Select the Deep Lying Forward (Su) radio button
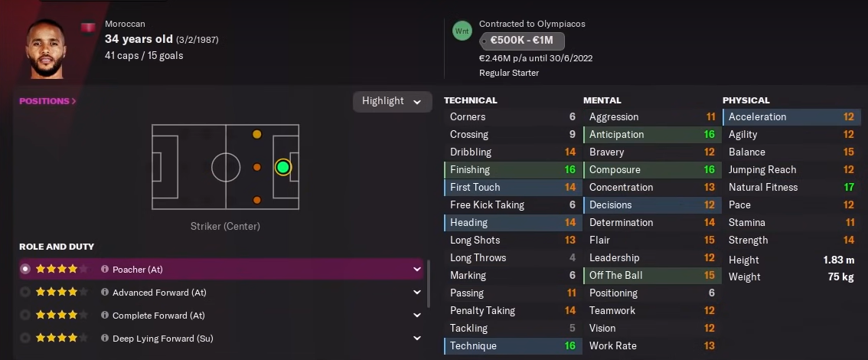This screenshot has height=360, width=868. 26,339
